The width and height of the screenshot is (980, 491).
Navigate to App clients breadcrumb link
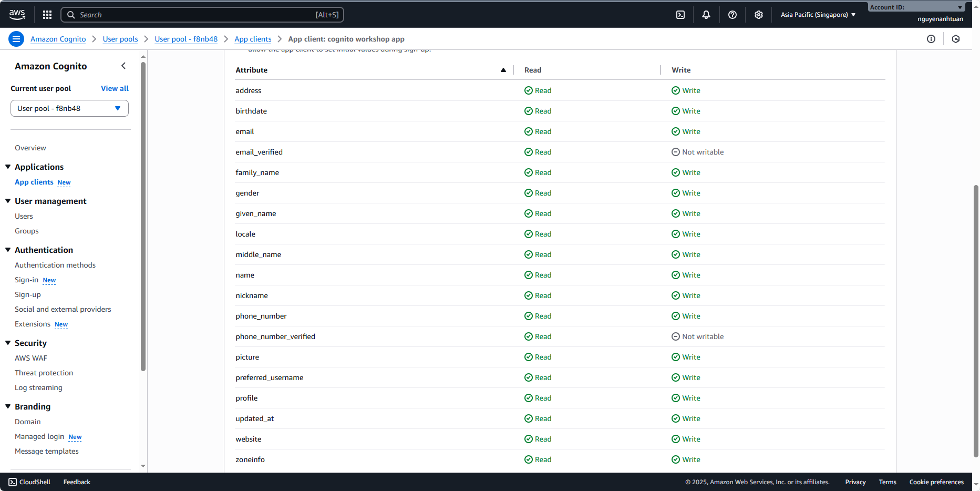coord(253,39)
